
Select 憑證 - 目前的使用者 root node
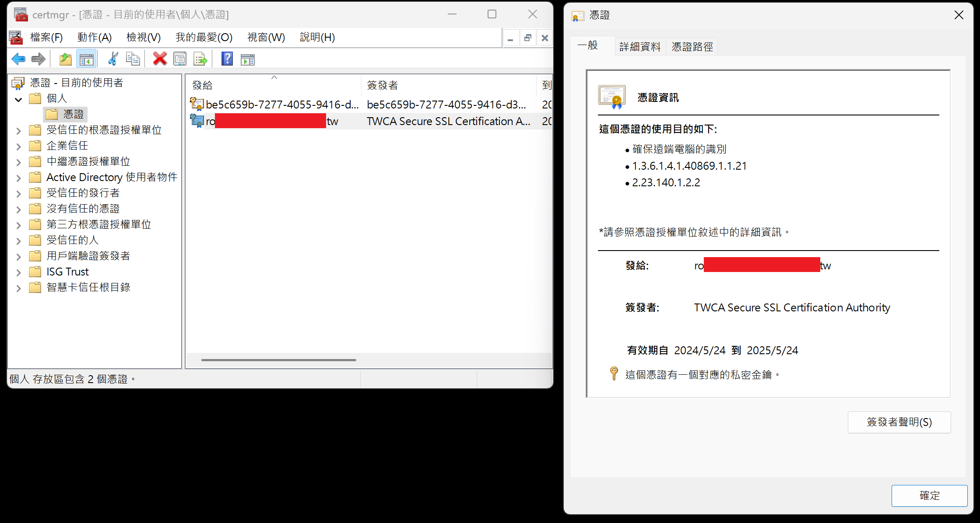[x=77, y=83]
